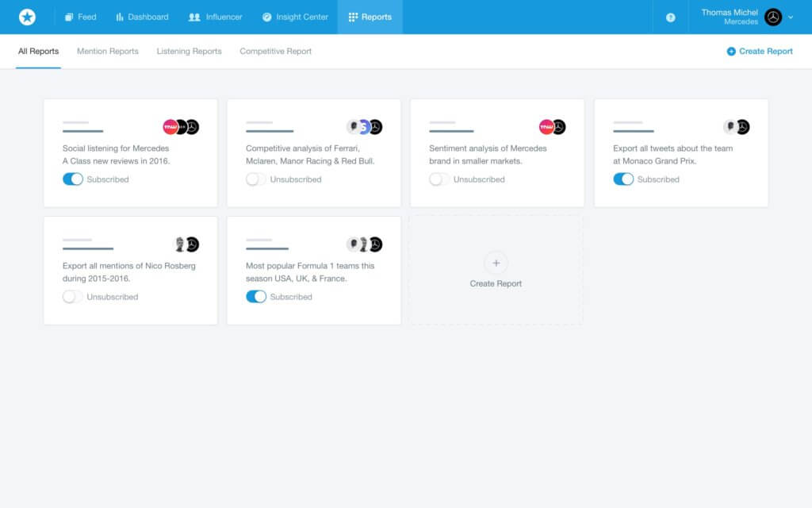Viewport: 812px width, 508px height.
Task: Click the plus circle in empty report card
Action: coord(496,263)
